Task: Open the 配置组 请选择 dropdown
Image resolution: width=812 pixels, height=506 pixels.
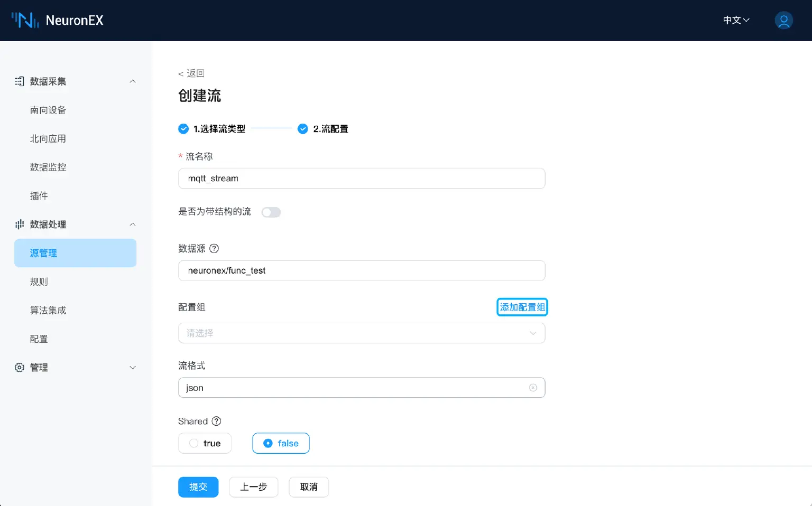Action: point(362,333)
